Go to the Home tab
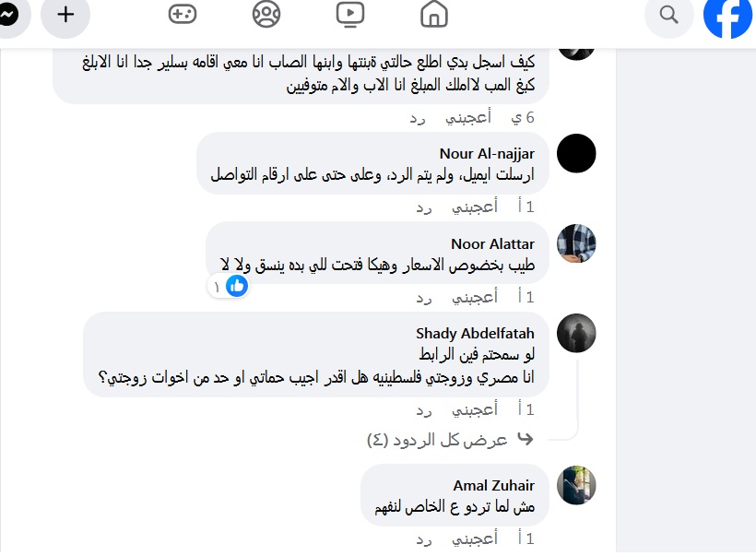756x556 pixels. [434, 14]
